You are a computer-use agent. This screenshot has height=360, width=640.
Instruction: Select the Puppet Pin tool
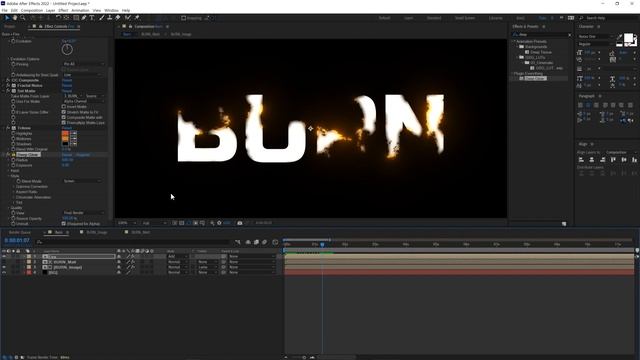click(137, 18)
